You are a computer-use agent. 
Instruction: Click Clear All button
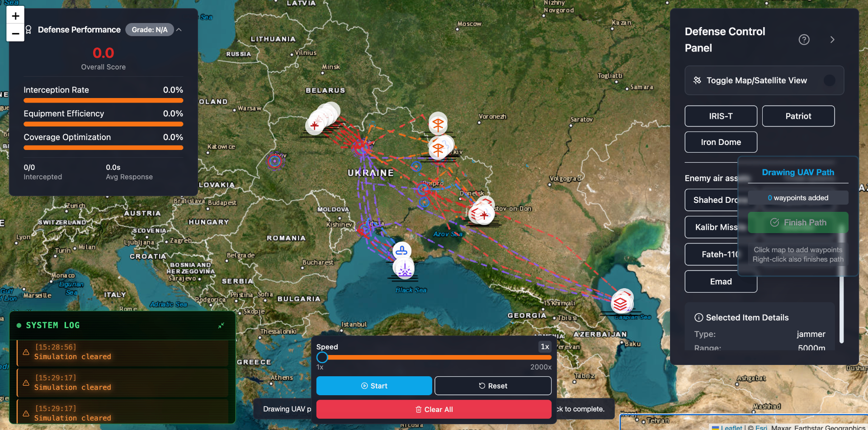click(x=434, y=409)
